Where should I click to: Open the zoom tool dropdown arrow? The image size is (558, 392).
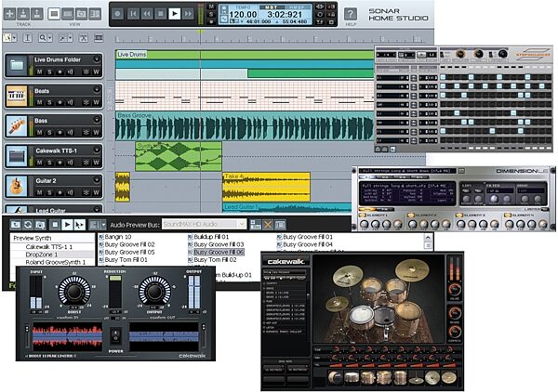(x=50, y=38)
